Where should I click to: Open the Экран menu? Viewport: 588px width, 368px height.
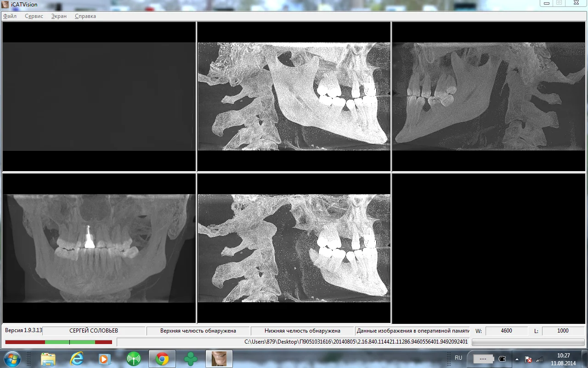(x=59, y=16)
